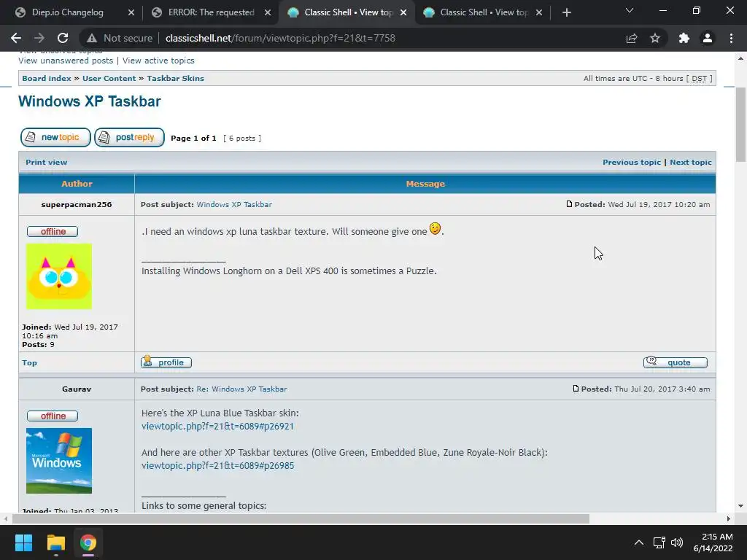Share this page icon in address bar
The height and width of the screenshot is (560, 747).
(632, 38)
